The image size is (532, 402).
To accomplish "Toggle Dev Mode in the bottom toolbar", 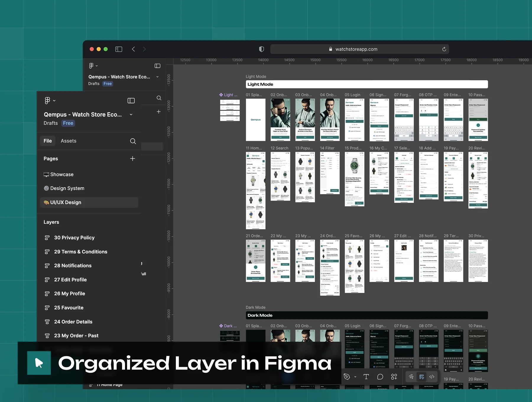I will pyautogui.click(x=432, y=377).
